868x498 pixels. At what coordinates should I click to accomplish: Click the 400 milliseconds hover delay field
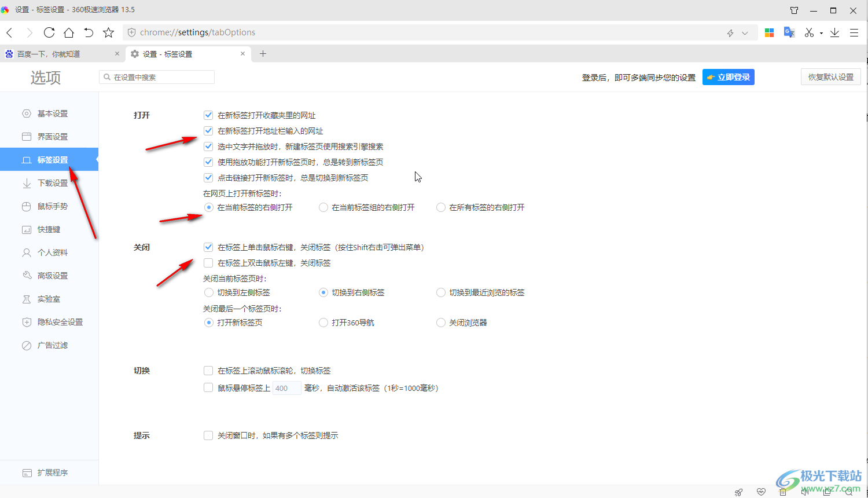point(287,388)
